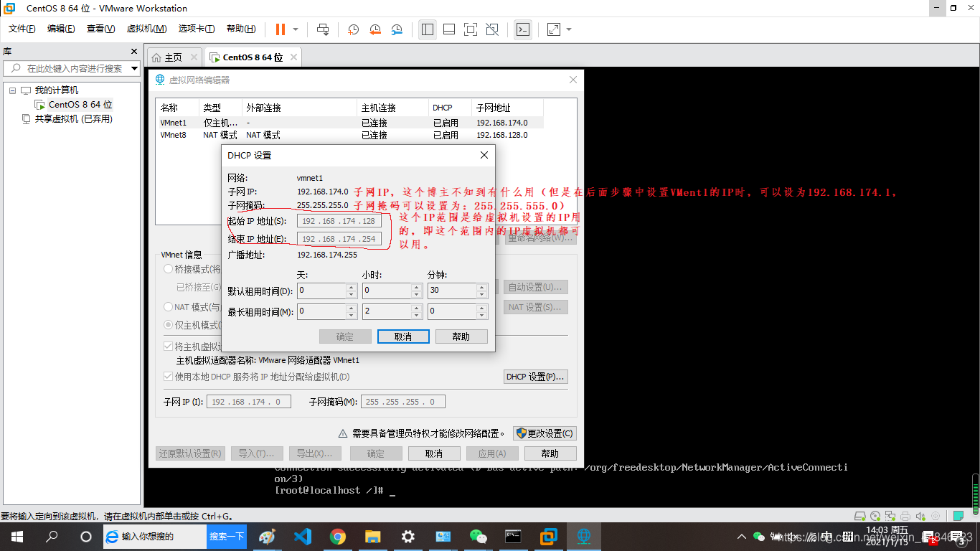Viewport: 980px width, 551px height.
Task: Toggle 将主机虚拟适配器 connect checkbox
Action: (x=169, y=347)
